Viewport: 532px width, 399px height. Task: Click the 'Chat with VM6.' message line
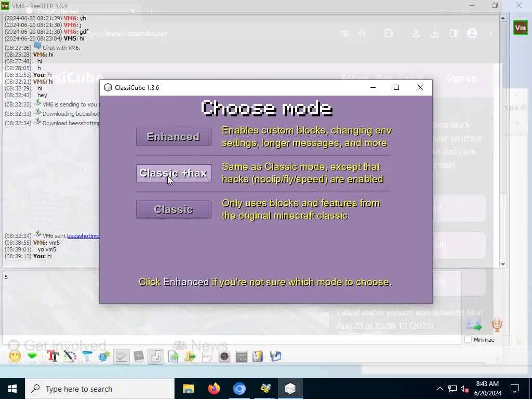(x=61, y=48)
